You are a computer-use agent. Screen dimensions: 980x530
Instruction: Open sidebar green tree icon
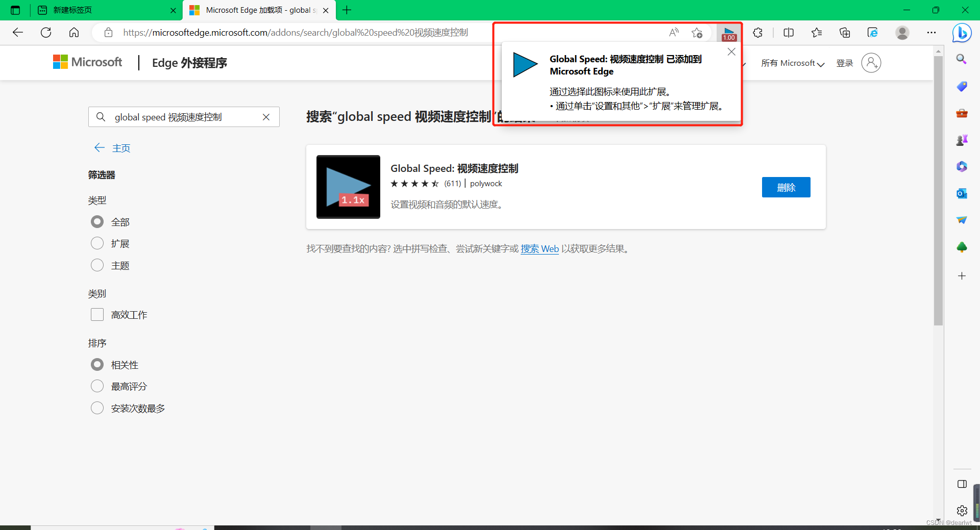tap(962, 247)
